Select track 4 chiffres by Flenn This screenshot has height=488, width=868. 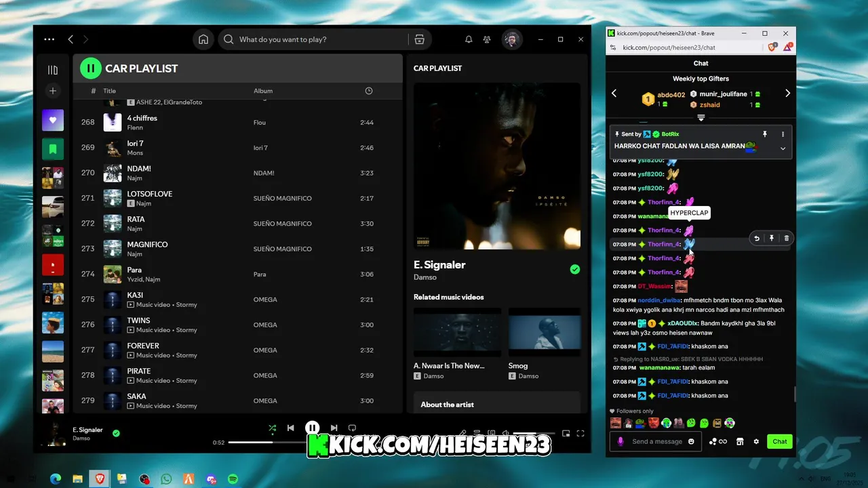[x=237, y=123]
